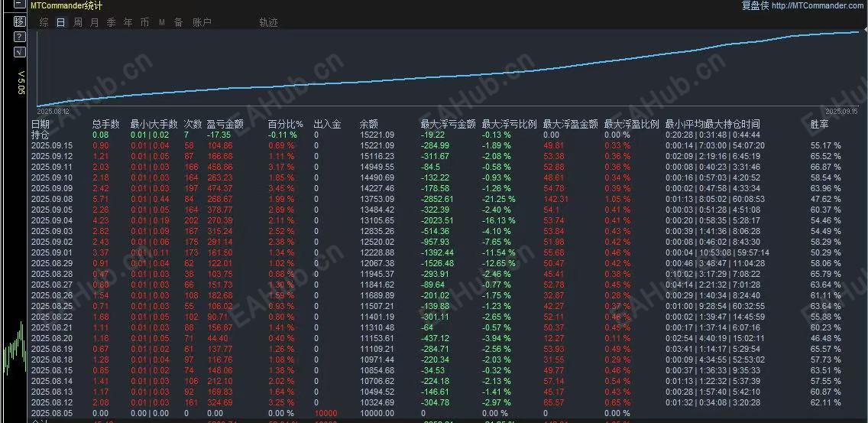The width and height of the screenshot is (868, 423).
Task: Click the trade count 202
Action: 191,220
